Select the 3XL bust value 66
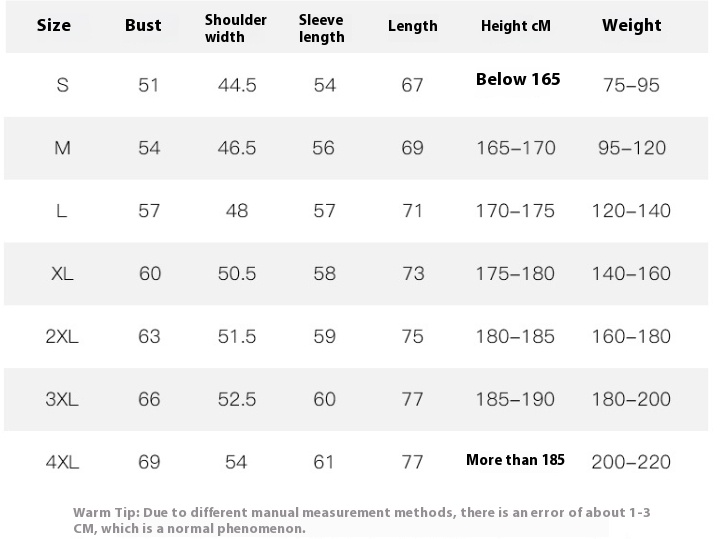726x539 pixels. (x=149, y=399)
